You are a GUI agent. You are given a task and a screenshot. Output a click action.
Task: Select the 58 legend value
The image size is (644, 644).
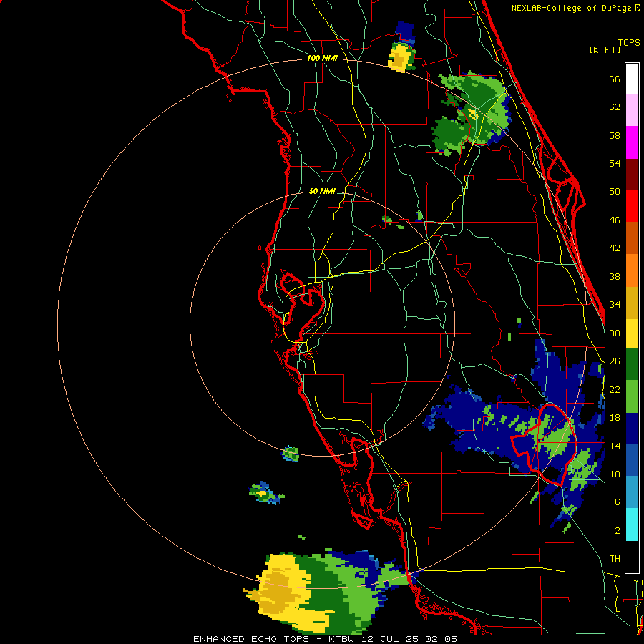point(615,135)
